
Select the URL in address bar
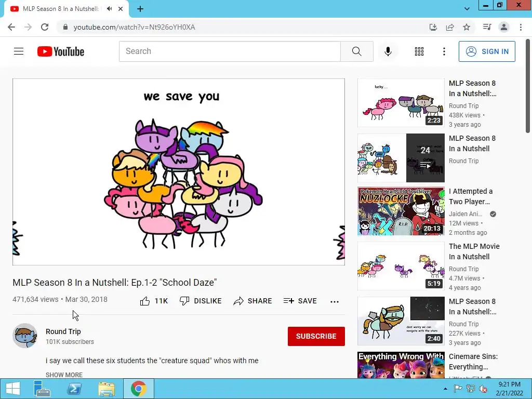(x=135, y=27)
